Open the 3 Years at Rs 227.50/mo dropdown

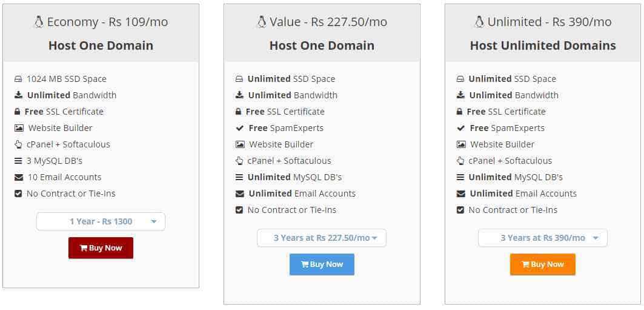322,238
